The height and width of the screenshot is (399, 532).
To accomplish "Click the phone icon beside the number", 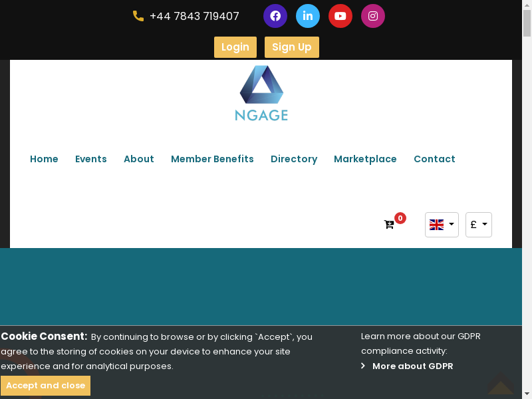I will click(138, 16).
